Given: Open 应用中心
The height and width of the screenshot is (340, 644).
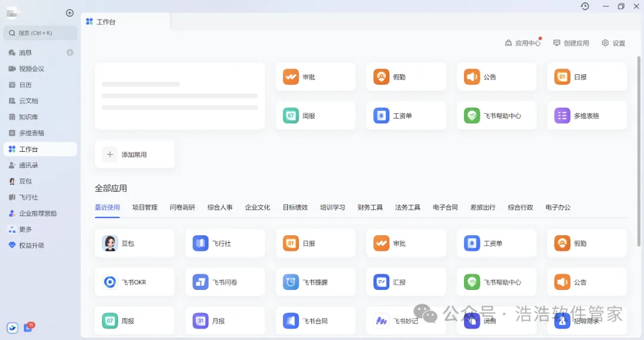Looking at the screenshot, I should click(524, 43).
